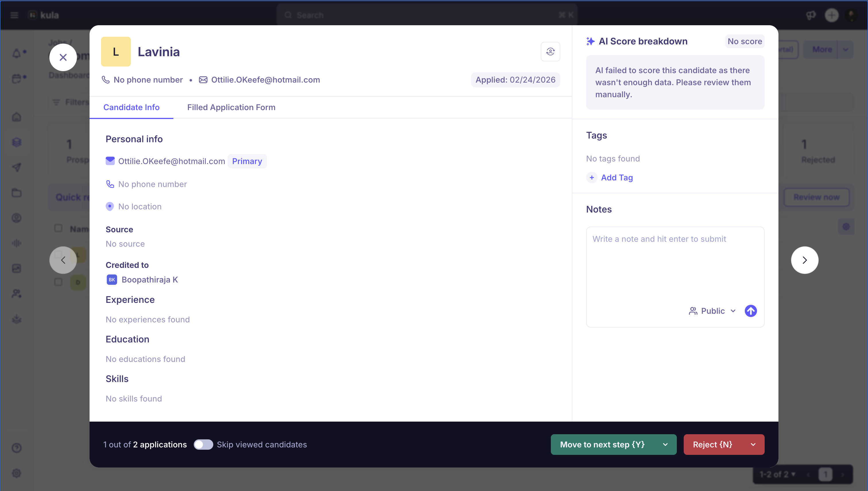868x491 pixels.
Task: Click the location pin icon
Action: point(110,206)
